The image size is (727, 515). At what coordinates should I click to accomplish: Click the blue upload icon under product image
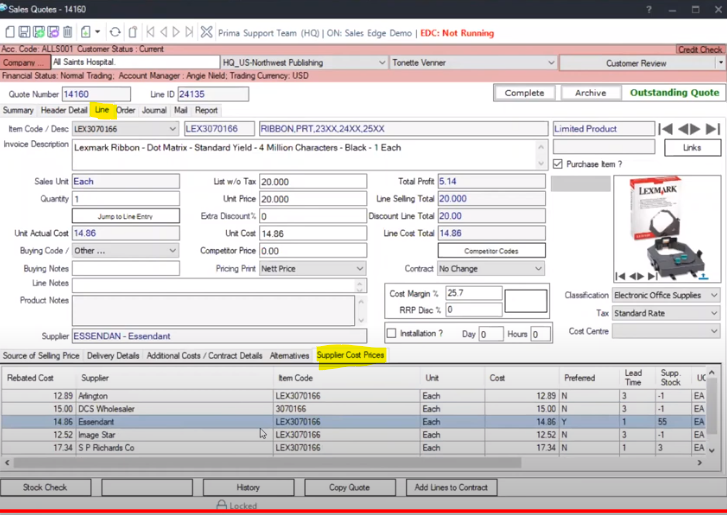tap(703, 277)
